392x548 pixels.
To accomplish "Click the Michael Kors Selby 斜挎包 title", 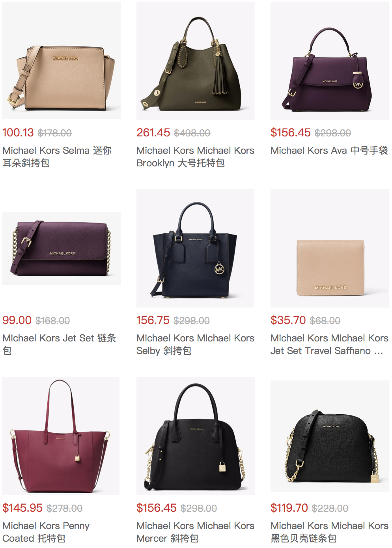I will [195, 344].
